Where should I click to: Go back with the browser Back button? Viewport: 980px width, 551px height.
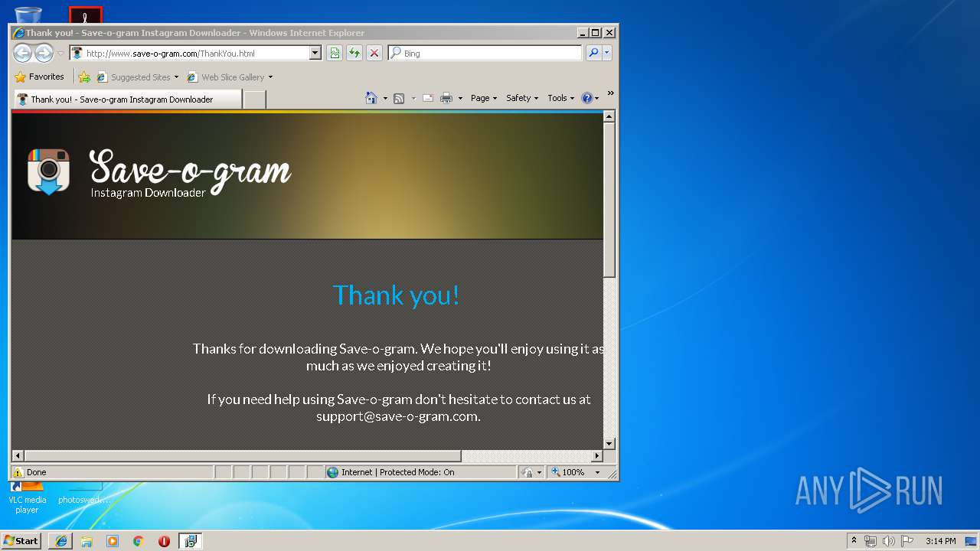click(22, 53)
